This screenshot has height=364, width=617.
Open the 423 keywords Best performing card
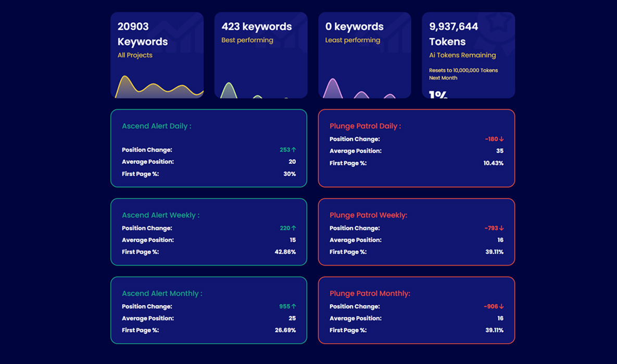point(260,55)
